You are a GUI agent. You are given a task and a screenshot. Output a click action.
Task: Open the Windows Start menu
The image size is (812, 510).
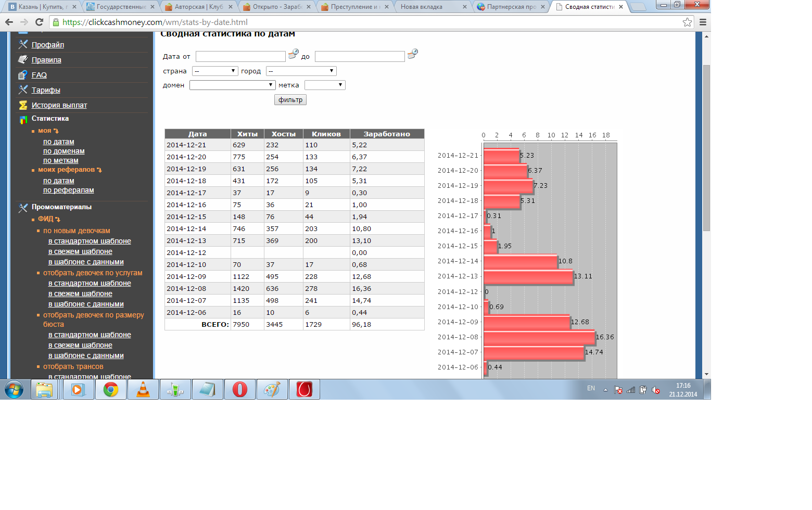click(14, 389)
